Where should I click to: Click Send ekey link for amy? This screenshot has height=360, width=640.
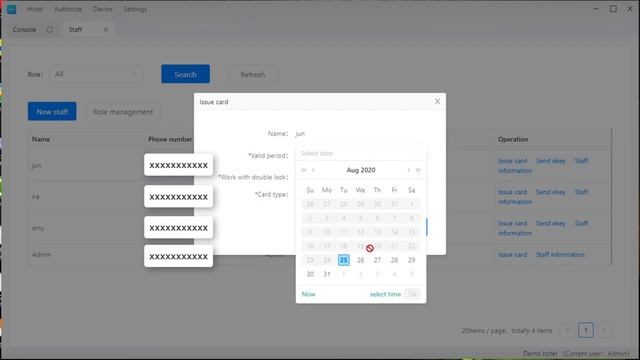551,223
